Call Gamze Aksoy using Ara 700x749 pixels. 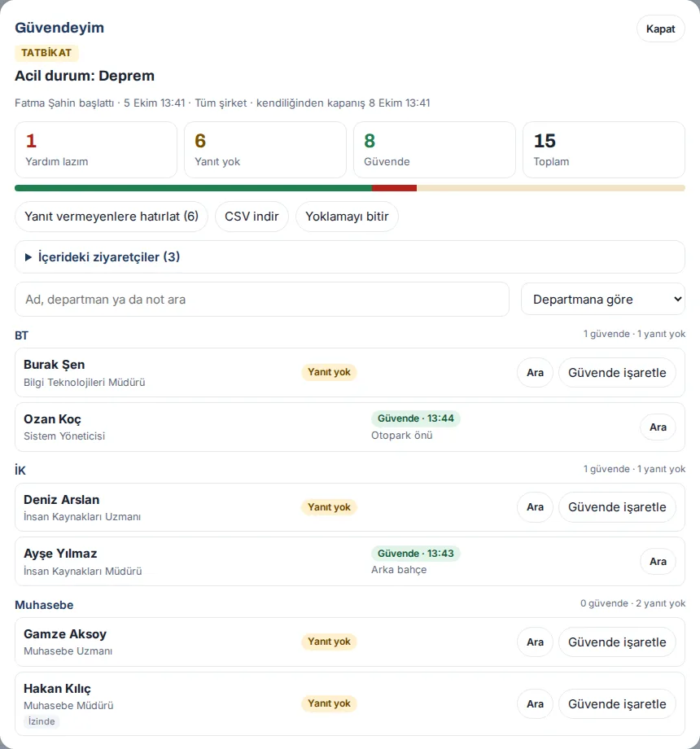tap(535, 642)
